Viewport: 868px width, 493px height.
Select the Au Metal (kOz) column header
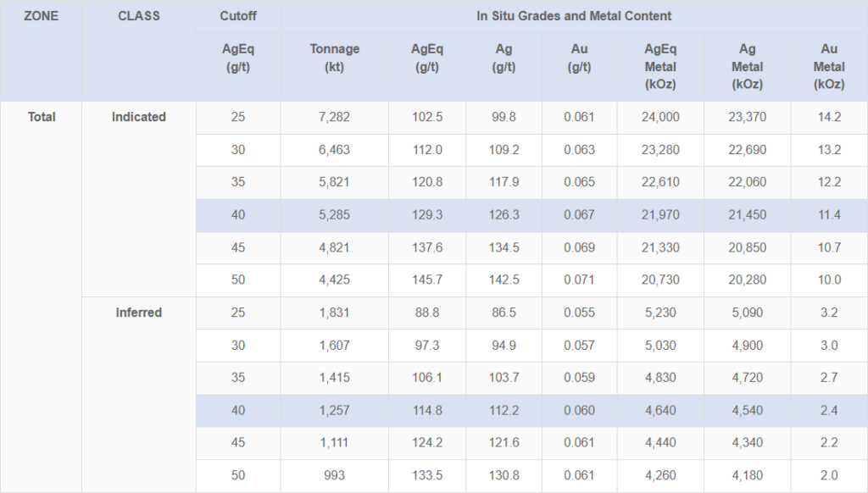point(828,67)
